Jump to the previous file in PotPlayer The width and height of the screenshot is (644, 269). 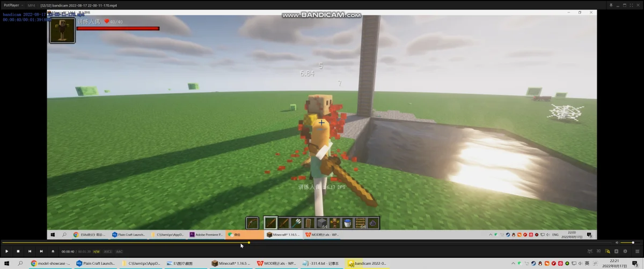(x=30, y=251)
